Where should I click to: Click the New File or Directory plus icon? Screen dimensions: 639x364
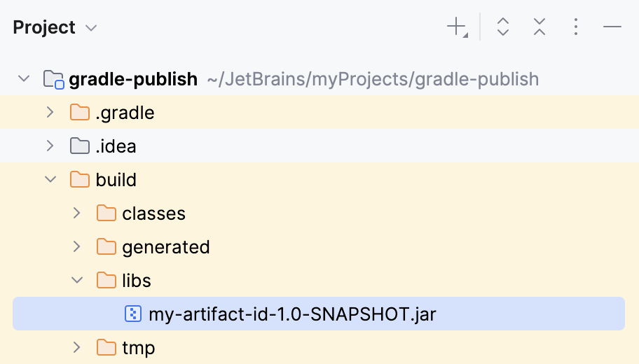[x=456, y=27]
